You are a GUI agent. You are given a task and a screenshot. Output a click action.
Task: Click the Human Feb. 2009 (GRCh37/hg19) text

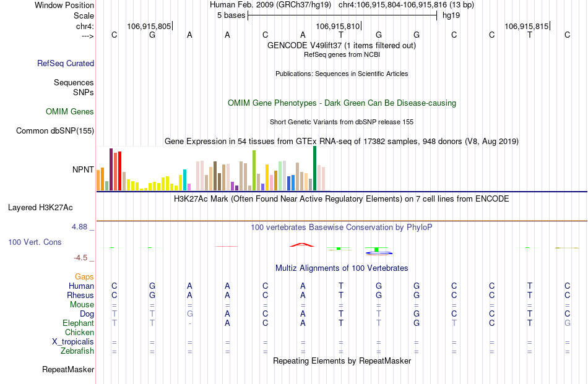[x=270, y=5]
